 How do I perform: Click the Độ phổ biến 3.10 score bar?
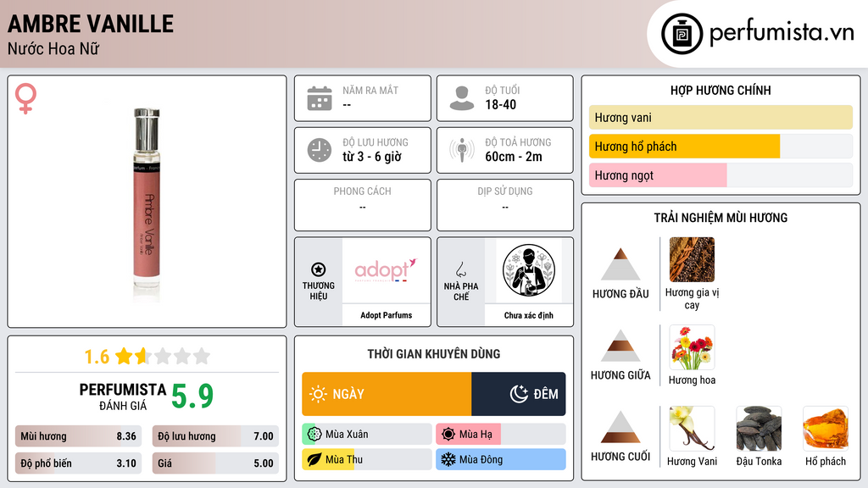click(x=79, y=463)
